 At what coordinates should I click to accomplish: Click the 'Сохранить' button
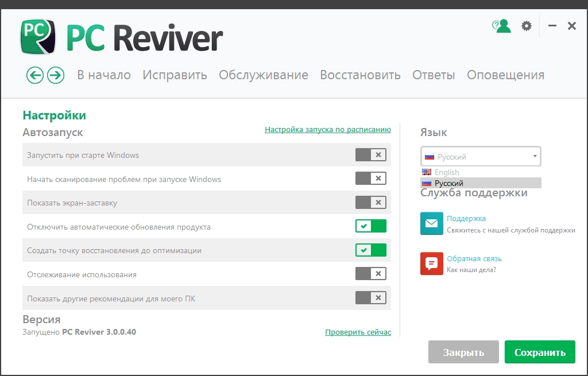coord(540,352)
